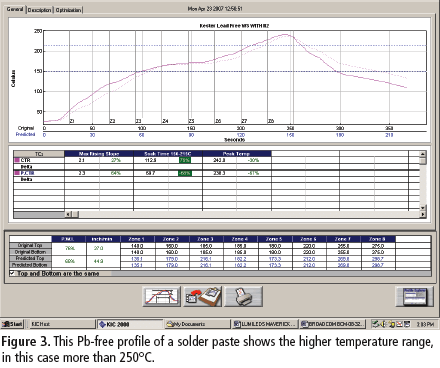Screen dimensions: 440x368
Task: Click the Predicted PWI percentage cell
Action: pos(70,262)
